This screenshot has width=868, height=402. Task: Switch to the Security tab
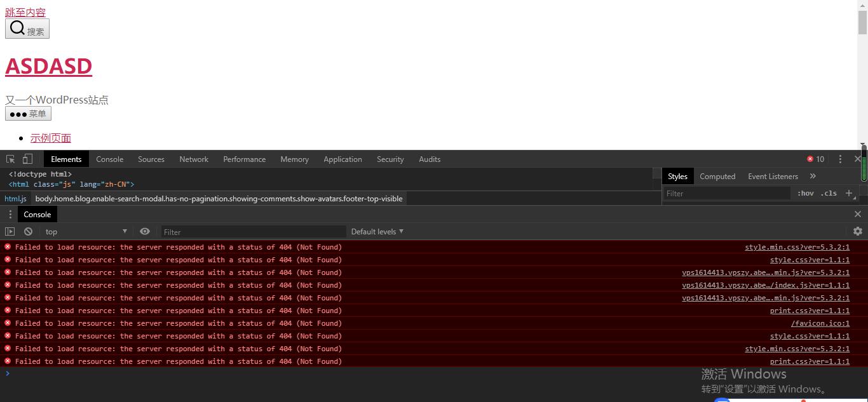[x=390, y=159]
